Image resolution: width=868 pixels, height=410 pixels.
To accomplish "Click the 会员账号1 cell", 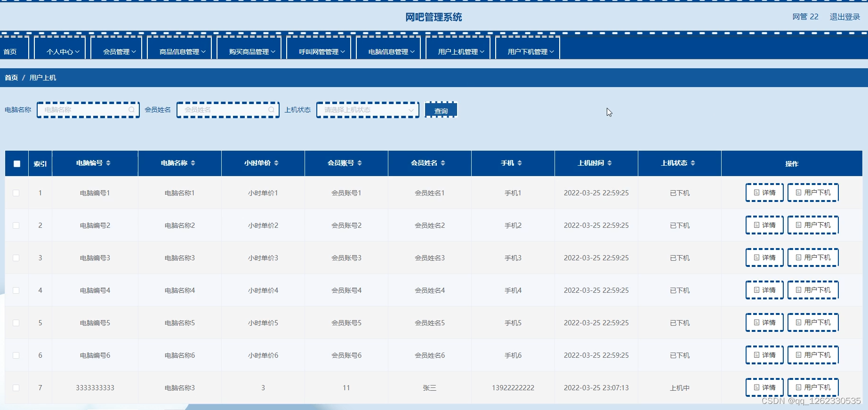I will click(346, 193).
